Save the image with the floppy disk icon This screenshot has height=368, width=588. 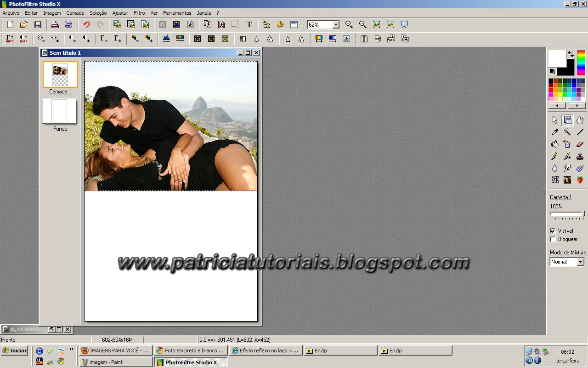38,24
